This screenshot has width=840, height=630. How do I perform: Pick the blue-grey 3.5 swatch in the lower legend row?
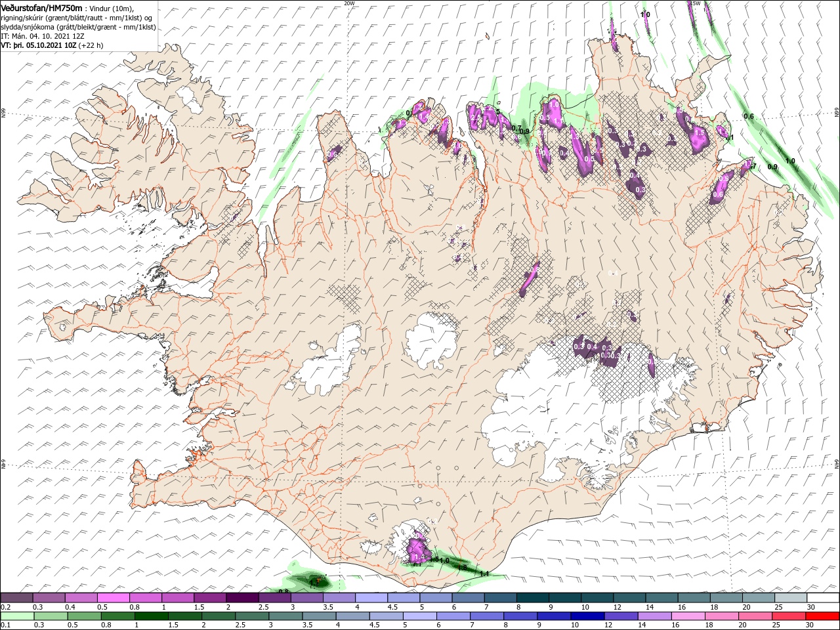click(318, 616)
